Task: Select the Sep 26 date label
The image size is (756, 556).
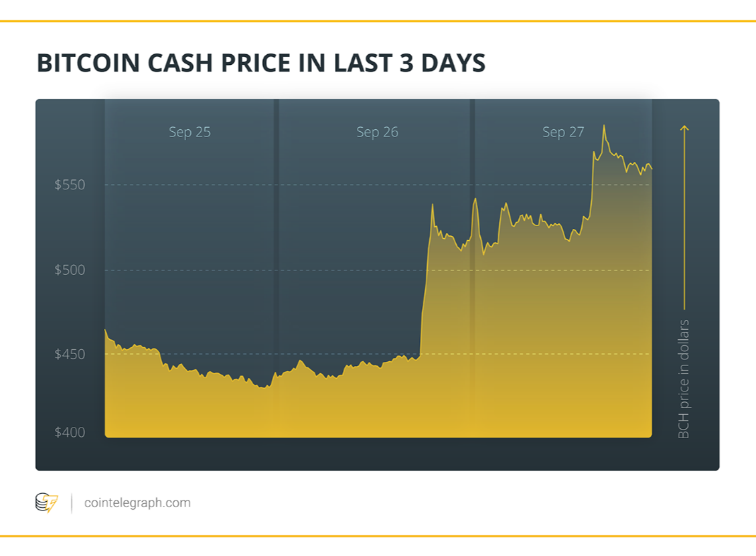Action: pos(377,132)
